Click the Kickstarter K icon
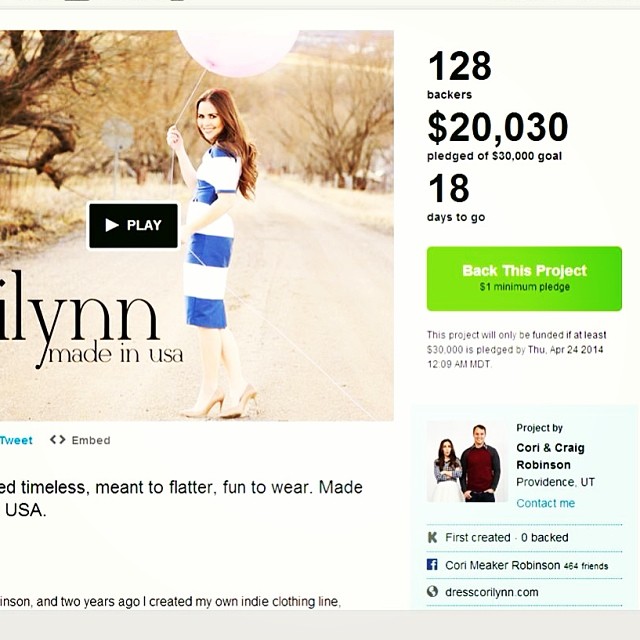The image size is (640, 640). click(432, 538)
